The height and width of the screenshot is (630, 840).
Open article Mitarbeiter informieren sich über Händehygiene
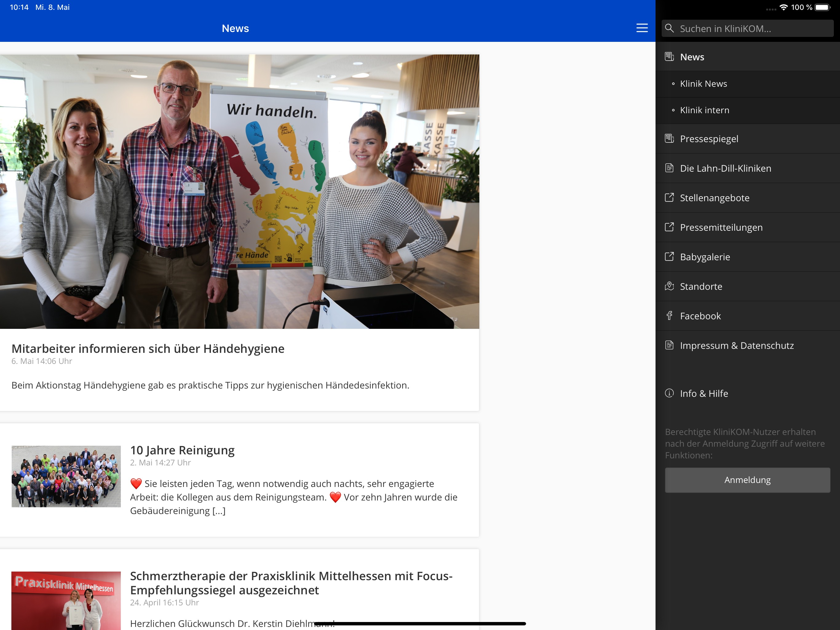coord(148,349)
